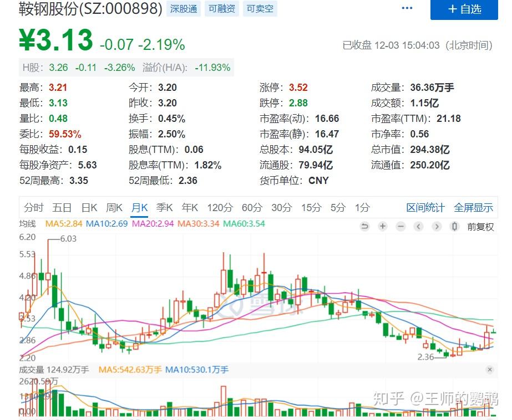
Task: Toggle the MA20 moving average indicator
Action: (x=150, y=226)
